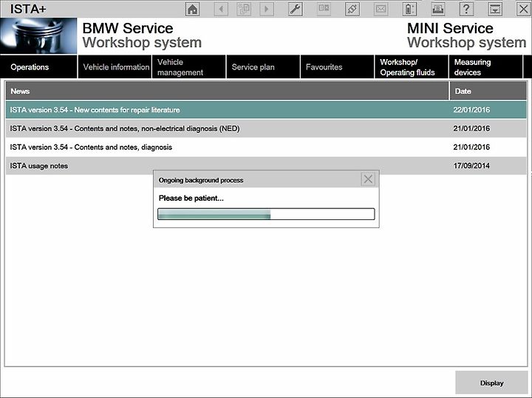Click the window dropdown icon in toolbar
Image resolution: width=532 pixels, height=398 pixels.
click(x=495, y=9)
